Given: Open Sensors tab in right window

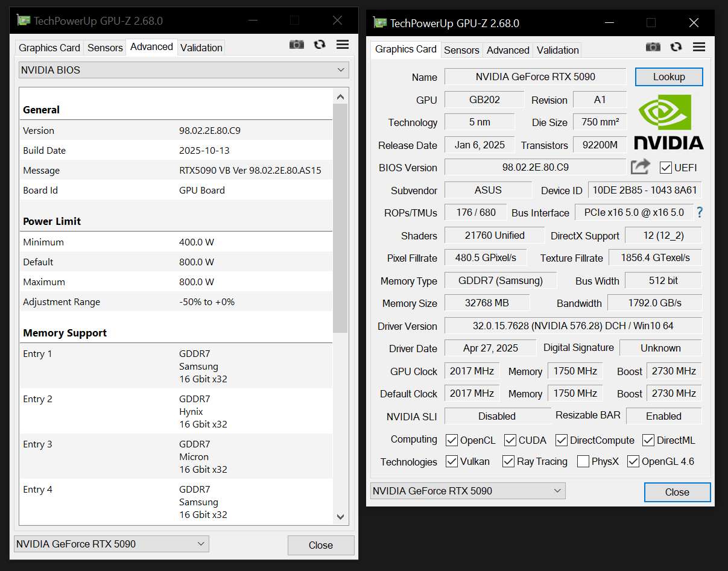Looking at the screenshot, I should tap(461, 50).
